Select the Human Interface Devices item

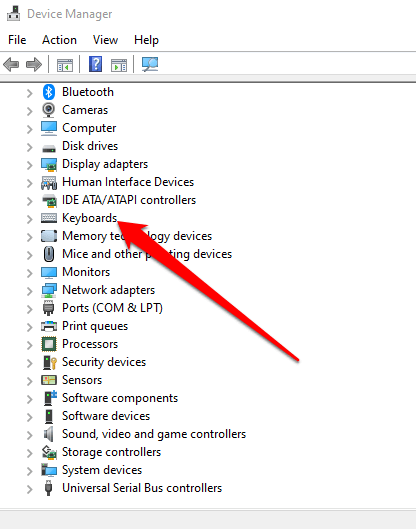coord(128,182)
